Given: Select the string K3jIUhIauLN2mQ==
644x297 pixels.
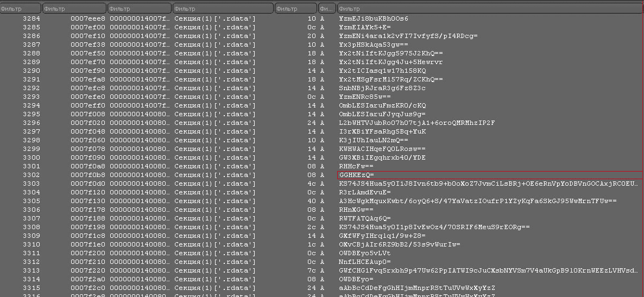Looking at the screenshot, I should coord(374,140).
